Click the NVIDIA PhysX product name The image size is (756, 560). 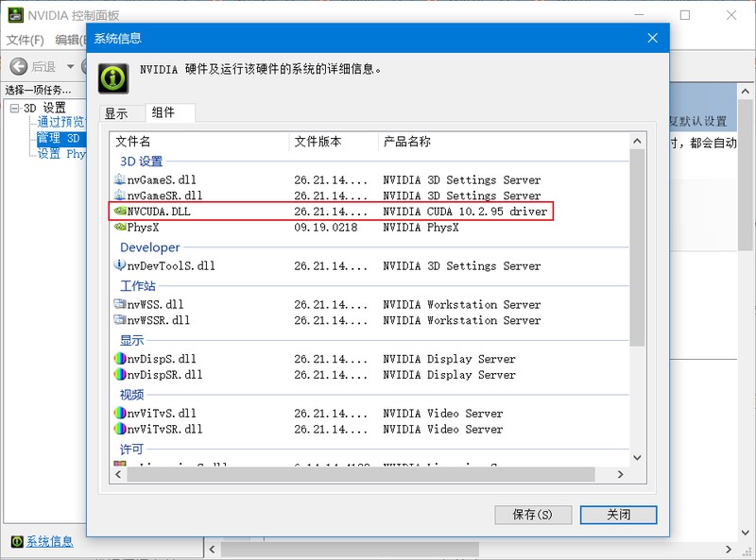421,227
